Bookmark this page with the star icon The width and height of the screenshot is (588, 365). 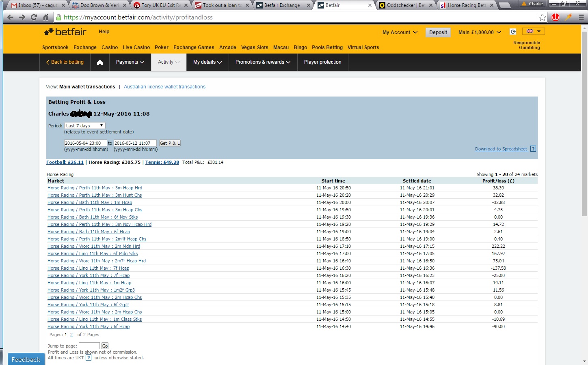[x=543, y=17]
